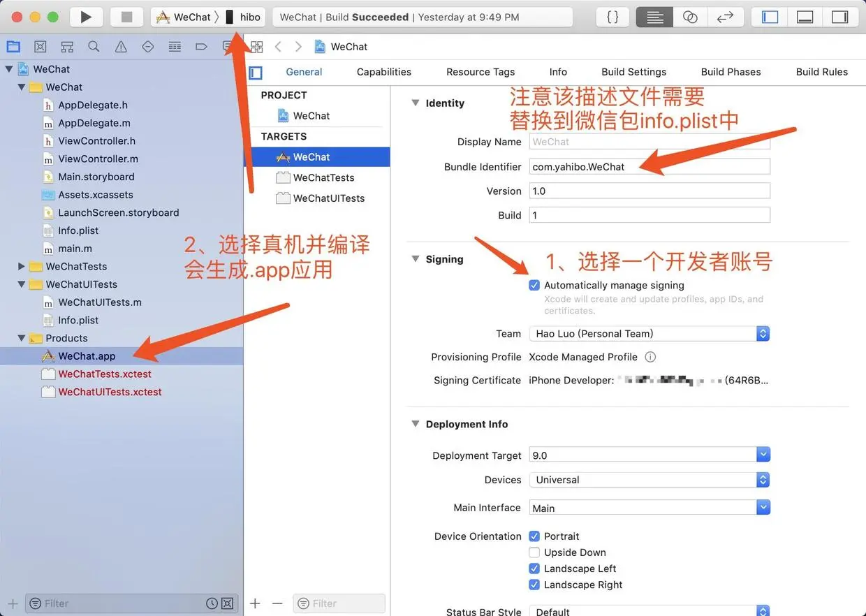The height and width of the screenshot is (616, 866).
Task: Click the Display Name field
Action: 649,142
